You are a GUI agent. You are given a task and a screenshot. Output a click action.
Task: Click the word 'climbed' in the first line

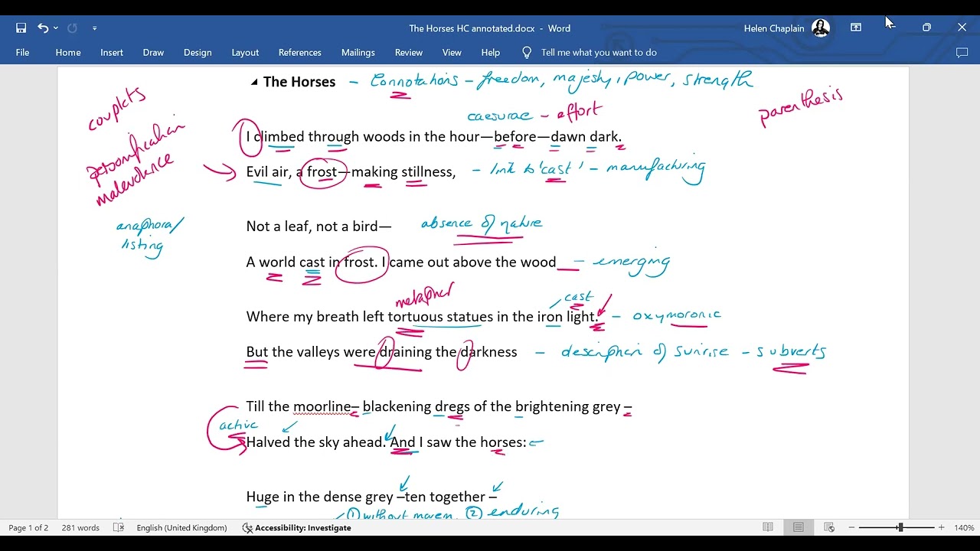(x=279, y=137)
